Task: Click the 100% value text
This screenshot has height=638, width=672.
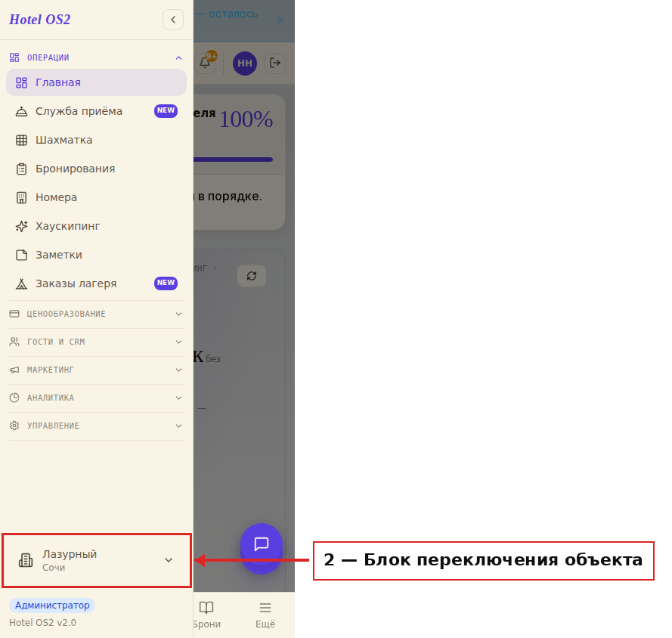Action: 246,119
